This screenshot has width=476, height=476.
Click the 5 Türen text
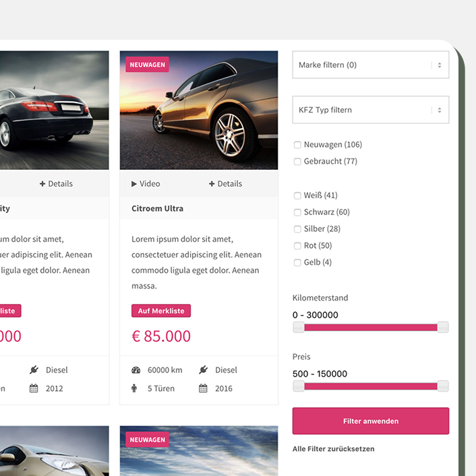[x=161, y=388]
